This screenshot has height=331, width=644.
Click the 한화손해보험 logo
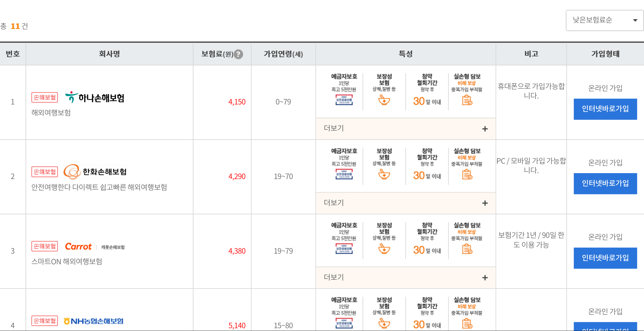[x=95, y=172]
